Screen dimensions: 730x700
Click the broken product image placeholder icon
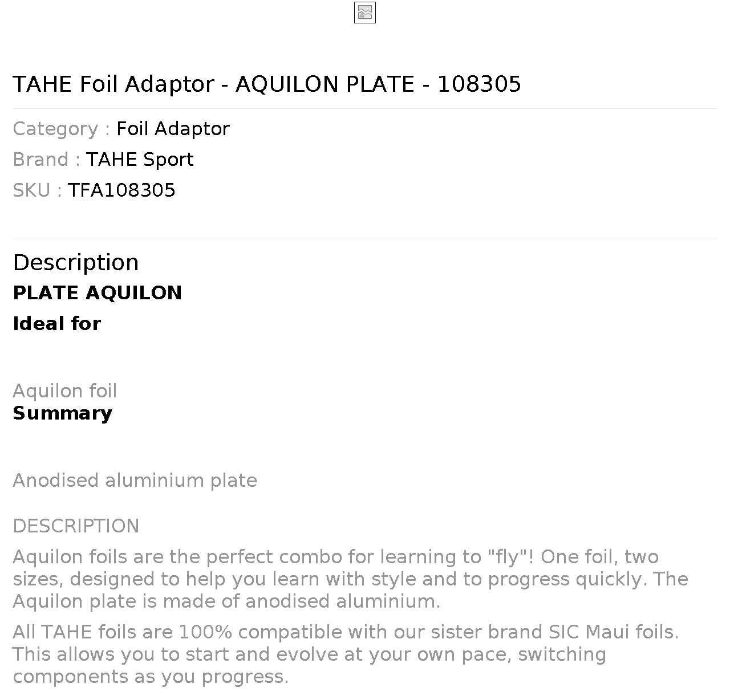365,13
